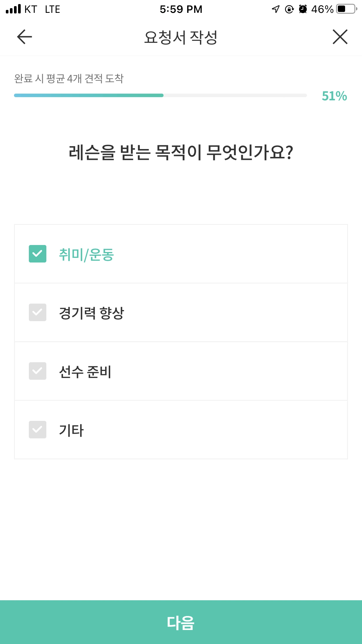Uncheck the 취미/운동 checkbox
The width and height of the screenshot is (362, 644).
pyautogui.click(x=38, y=254)
